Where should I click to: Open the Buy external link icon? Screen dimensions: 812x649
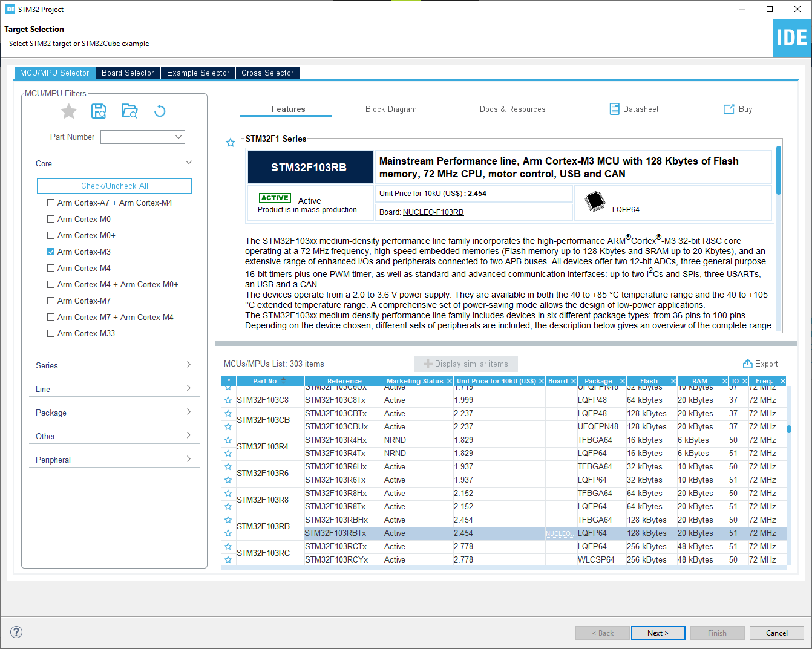click(x=729, y=109)
